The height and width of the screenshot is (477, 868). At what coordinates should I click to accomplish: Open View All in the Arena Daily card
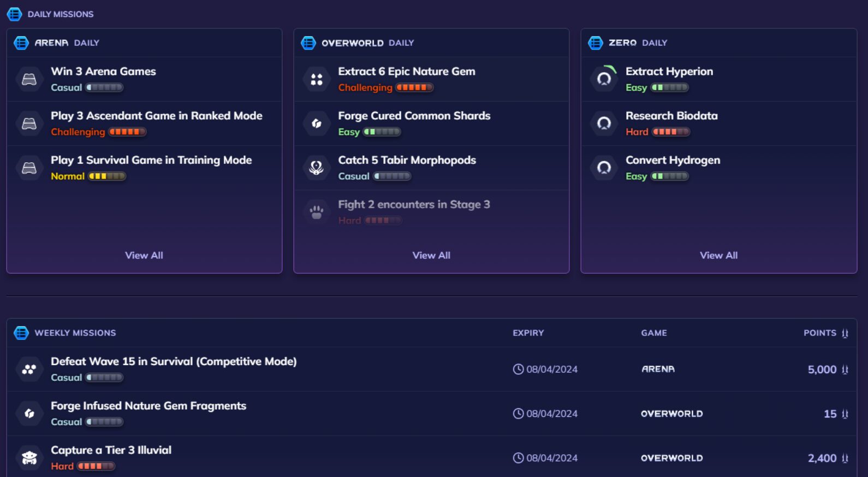pyautogui.click(x=144, y=255)
